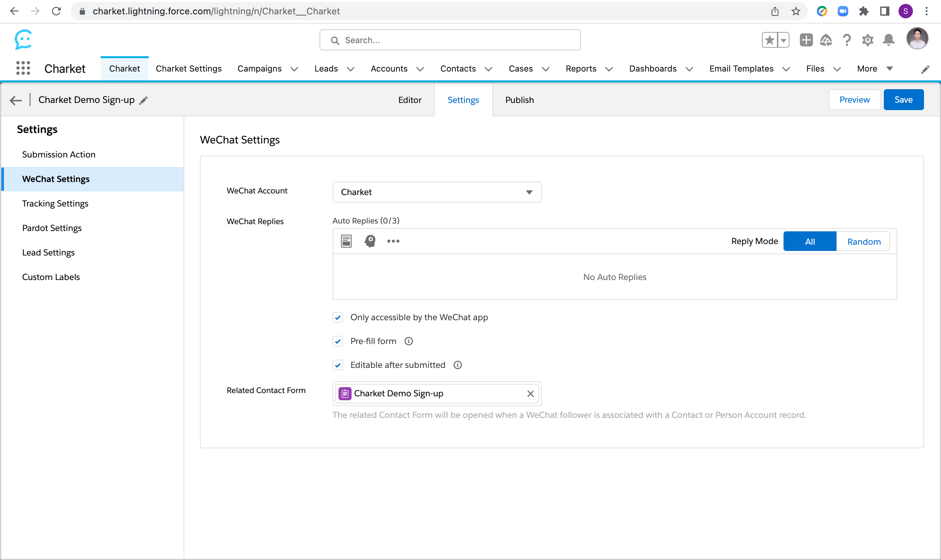This screenshot has height=560, width=941.
Task: Open the Setup gear icon
Action: 868,40
